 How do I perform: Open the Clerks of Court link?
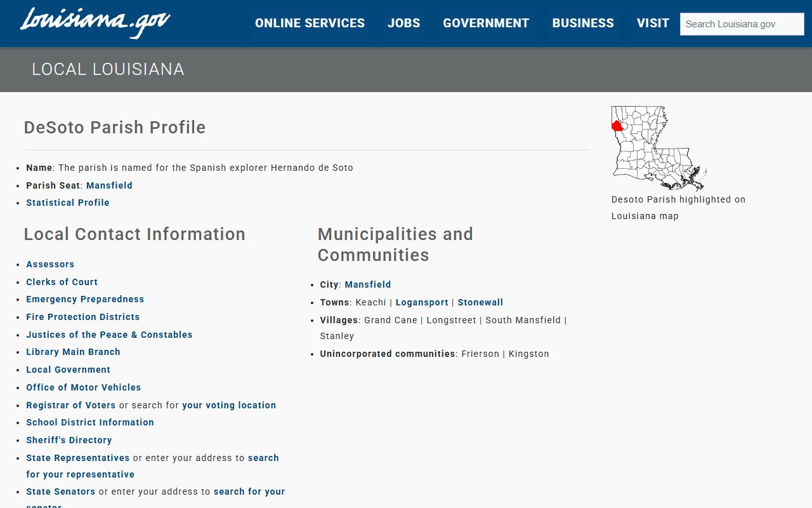62,282
